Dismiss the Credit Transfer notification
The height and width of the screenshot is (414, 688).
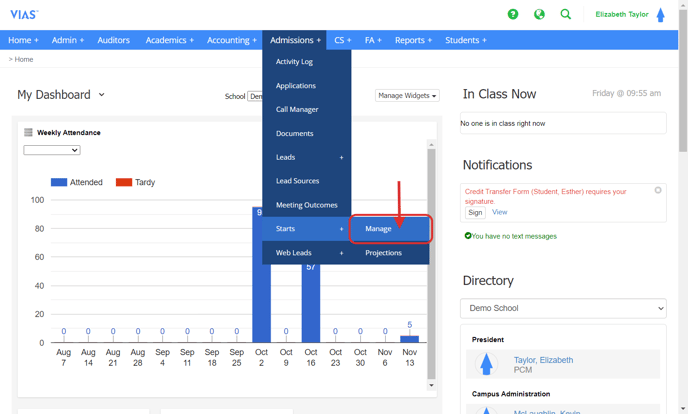pos(658,190)
